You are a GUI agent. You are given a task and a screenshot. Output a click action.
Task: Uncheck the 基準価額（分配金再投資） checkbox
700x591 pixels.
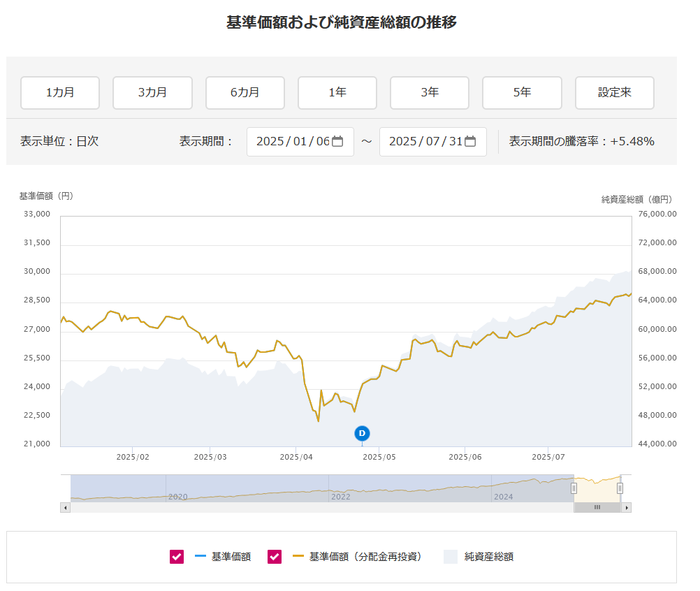275,557
